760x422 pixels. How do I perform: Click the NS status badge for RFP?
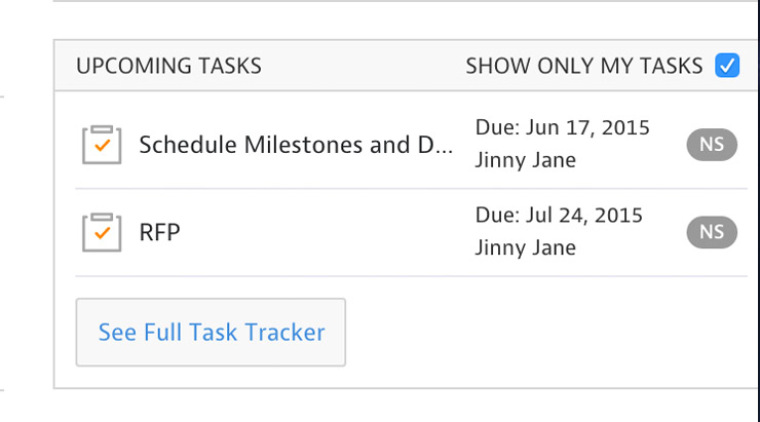click(712, 232)
